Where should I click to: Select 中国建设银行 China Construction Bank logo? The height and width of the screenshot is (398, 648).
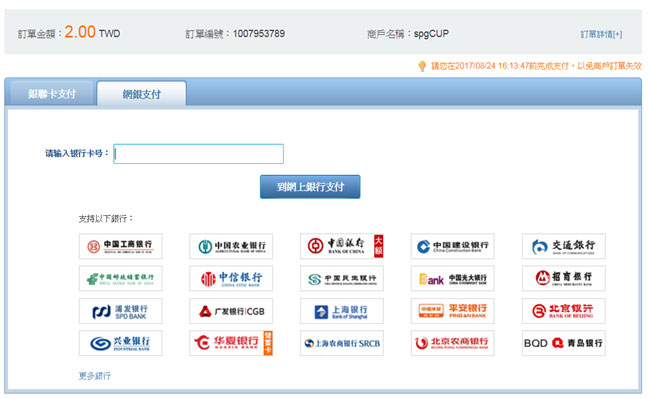pos(453,246)
